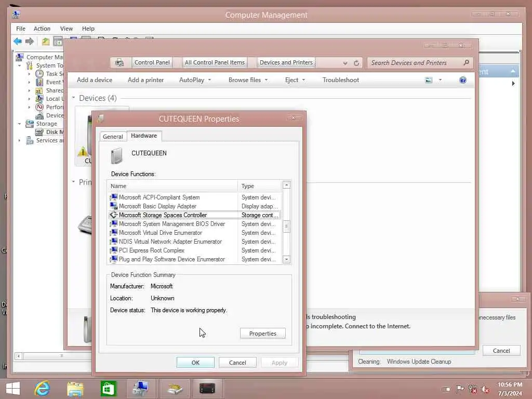Open Internet Explorer from the taskbar
532x399 pixels.
point(43,389)
